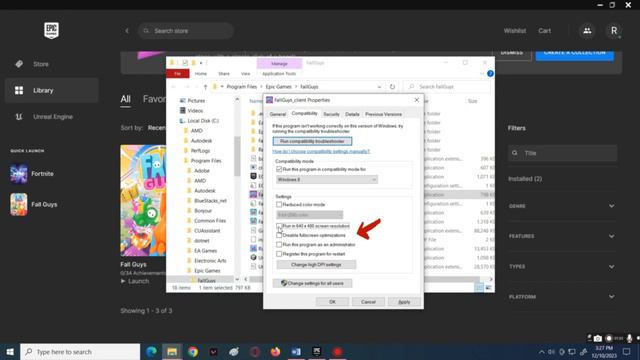
Task: Open Google Chrome from the taskbar
Action: [193, 351]
